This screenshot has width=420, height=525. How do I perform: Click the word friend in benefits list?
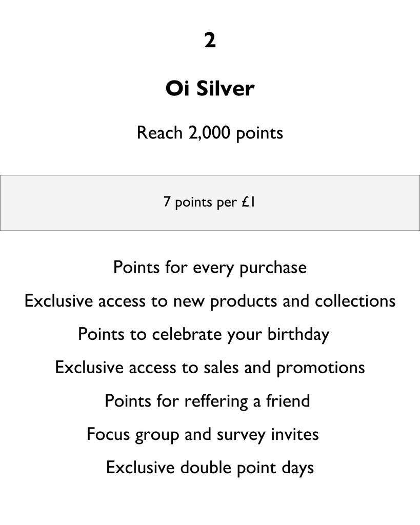coord(288,400)
